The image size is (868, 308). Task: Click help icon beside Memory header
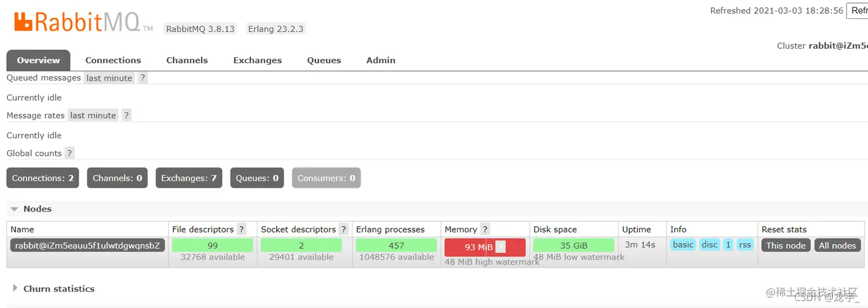tap(485, 229)
